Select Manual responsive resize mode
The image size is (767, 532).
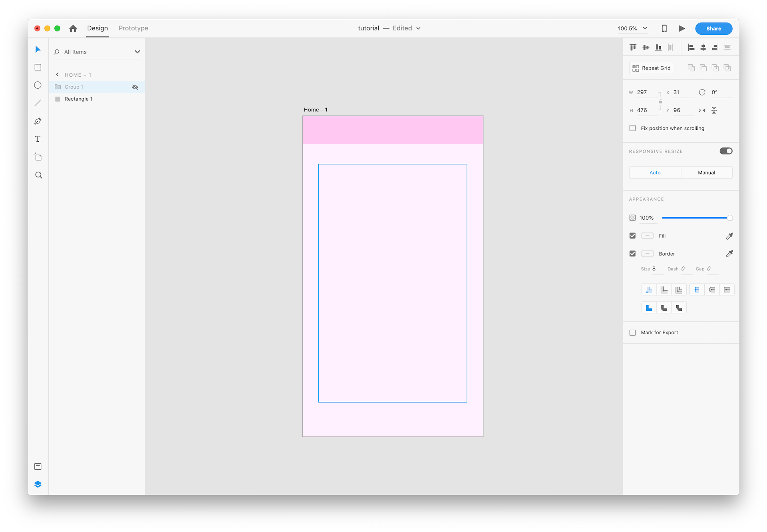706,173
